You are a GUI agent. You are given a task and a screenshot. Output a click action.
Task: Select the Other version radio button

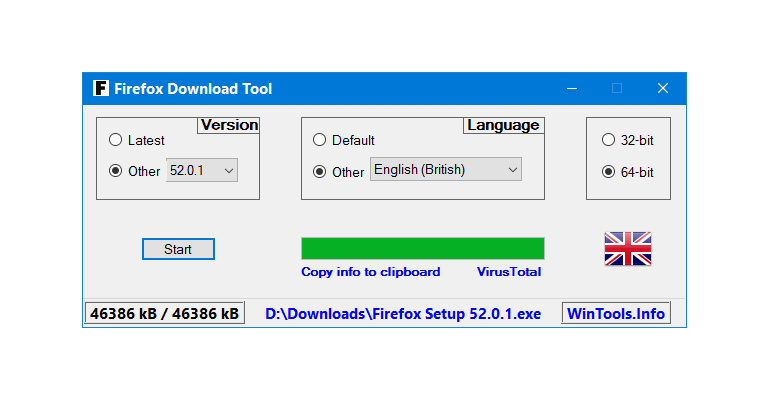pyautogui.click(x=115, y=171)
